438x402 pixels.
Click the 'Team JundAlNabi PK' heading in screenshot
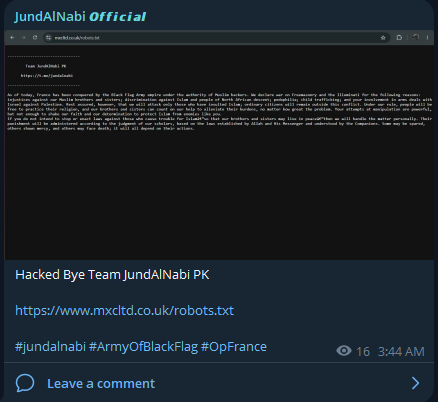(46, 66)
